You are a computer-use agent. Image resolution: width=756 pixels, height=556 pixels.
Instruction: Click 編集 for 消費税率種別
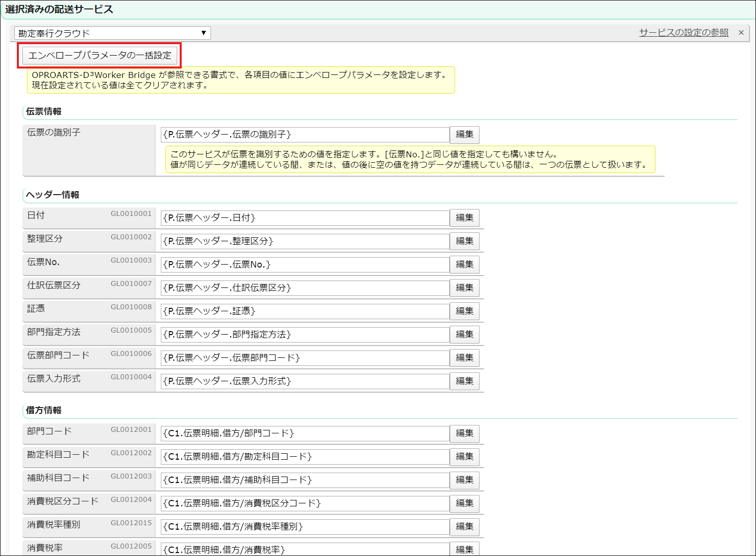[x=464, y=527]
